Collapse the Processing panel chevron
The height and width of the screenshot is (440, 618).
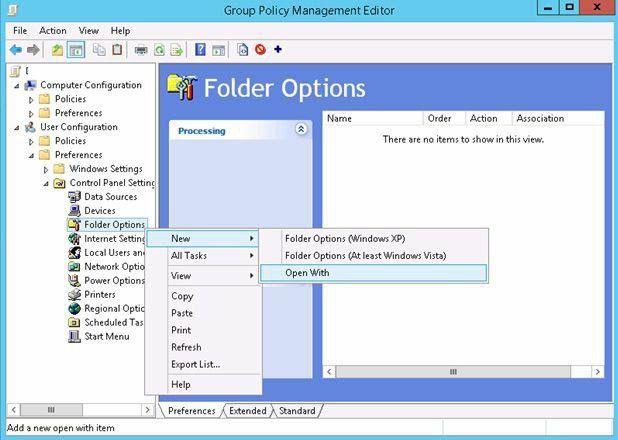click(301, 129)
